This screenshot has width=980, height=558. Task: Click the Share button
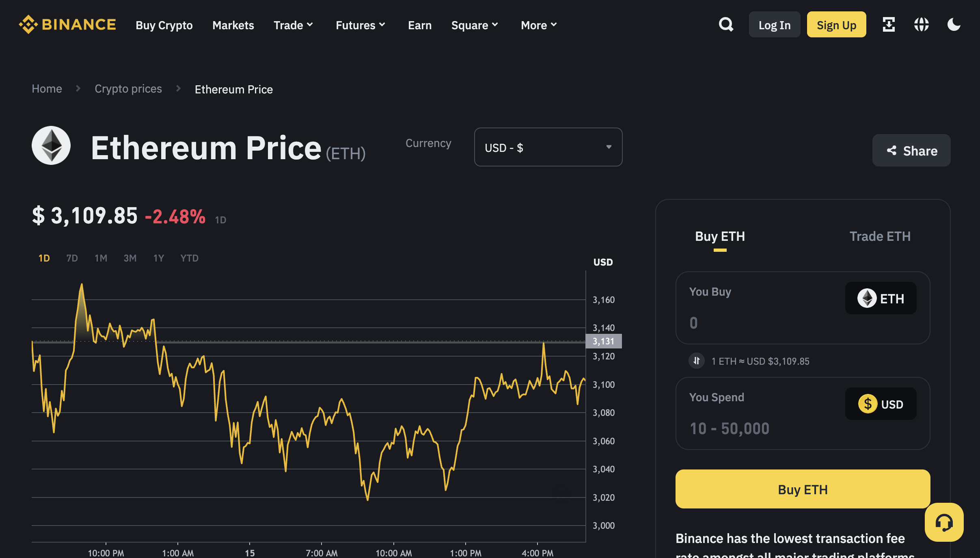911,151
